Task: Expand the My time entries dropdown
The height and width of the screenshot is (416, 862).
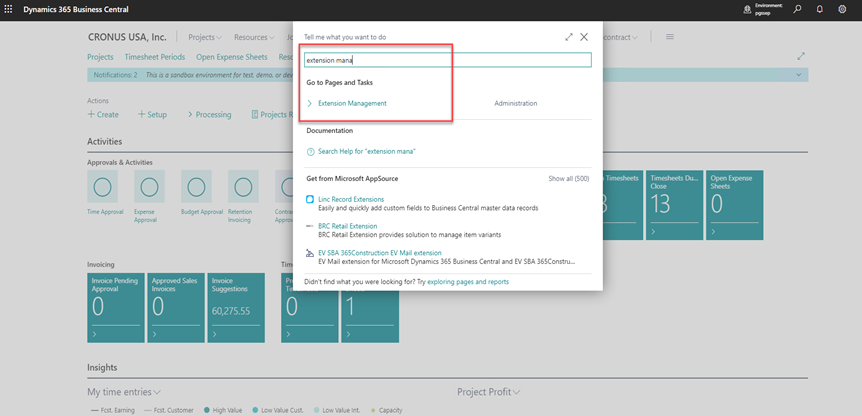Action: [x=124, y=392]
